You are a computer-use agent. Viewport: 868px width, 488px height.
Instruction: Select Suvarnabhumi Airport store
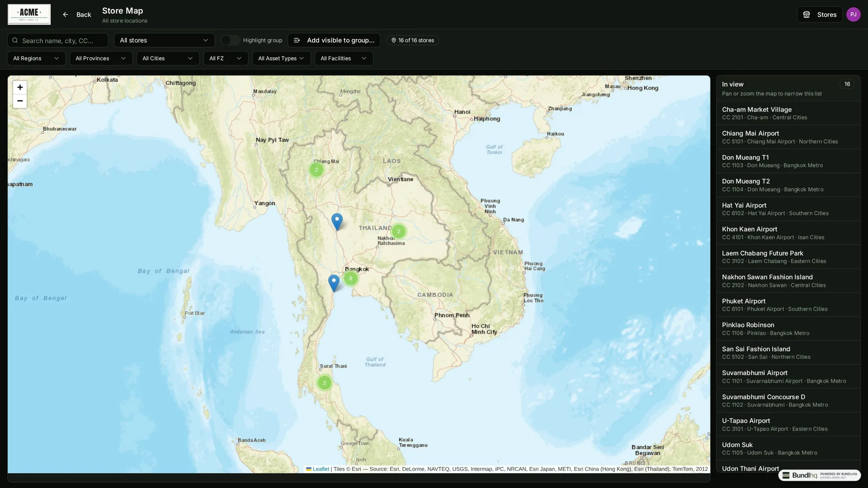(x=788, y=376)
